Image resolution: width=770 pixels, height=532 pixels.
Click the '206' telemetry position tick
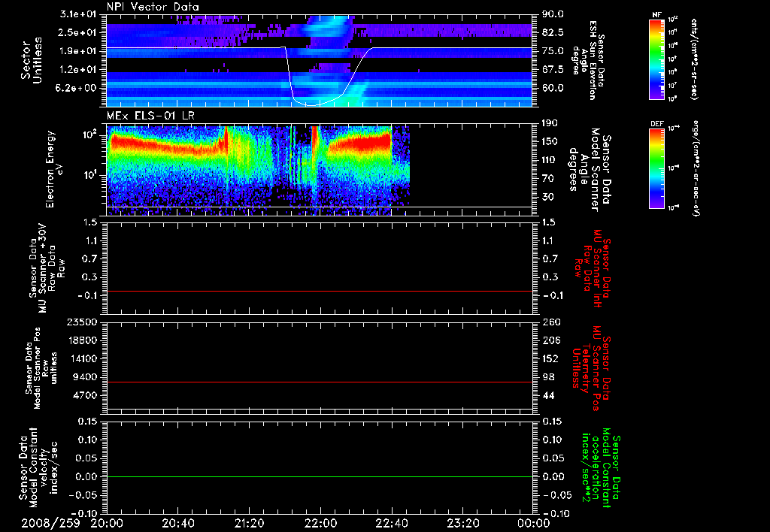click(x=550, y=340)
